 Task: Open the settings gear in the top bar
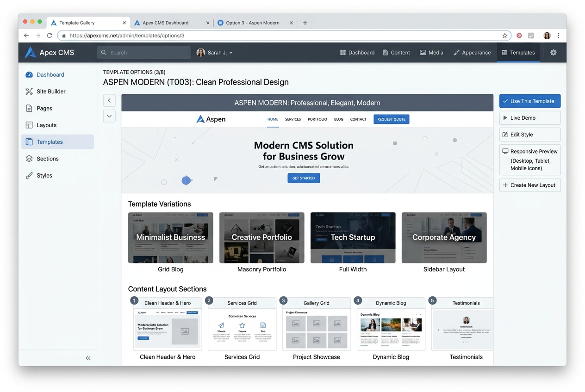[x=553, y=53]
